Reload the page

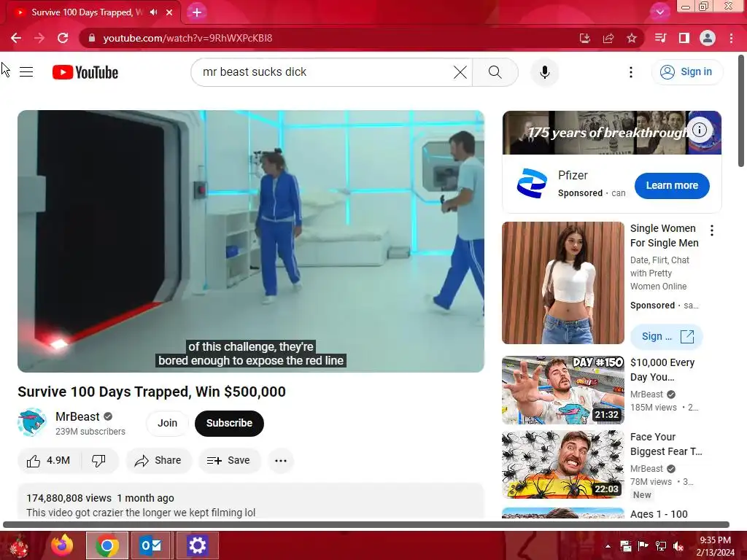pyautogui.click(x=63, y=38)
